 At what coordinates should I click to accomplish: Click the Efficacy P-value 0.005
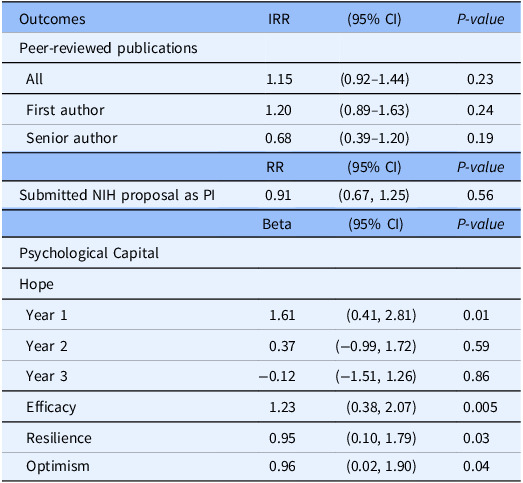[480, 407]
